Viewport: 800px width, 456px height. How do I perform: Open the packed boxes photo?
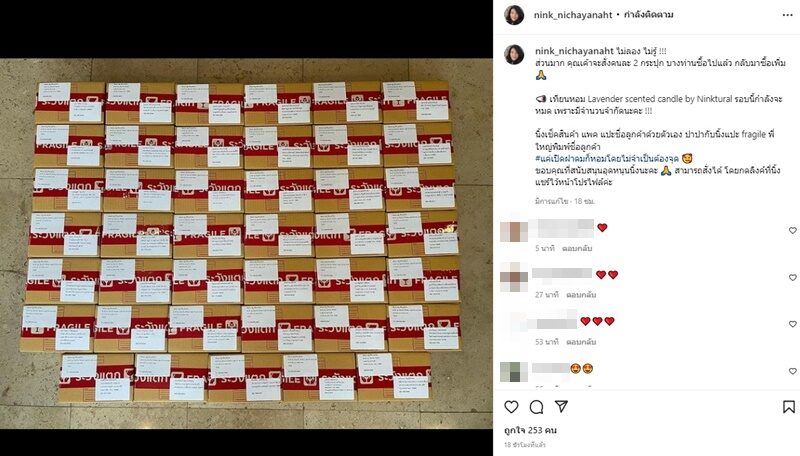(x=246, y=243)
